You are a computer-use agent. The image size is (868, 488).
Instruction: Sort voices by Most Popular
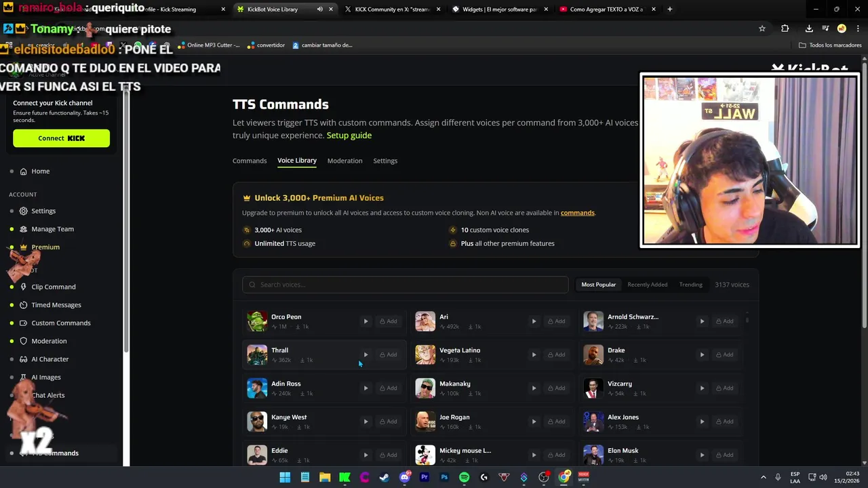[598, 285]
